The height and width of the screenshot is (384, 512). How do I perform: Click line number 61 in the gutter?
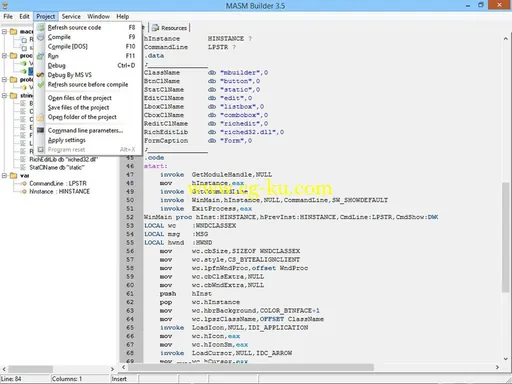[x=130, y=294]
